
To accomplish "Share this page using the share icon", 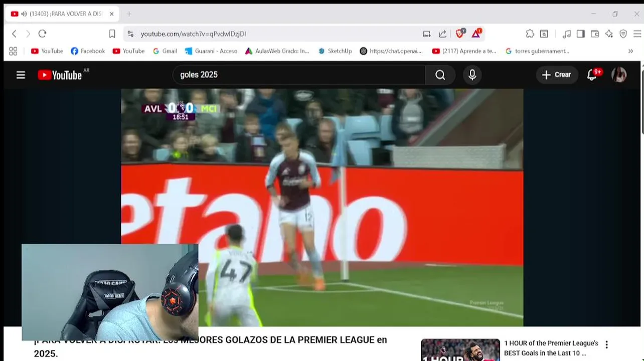I will pyautogui.click(x=442, y=34).
